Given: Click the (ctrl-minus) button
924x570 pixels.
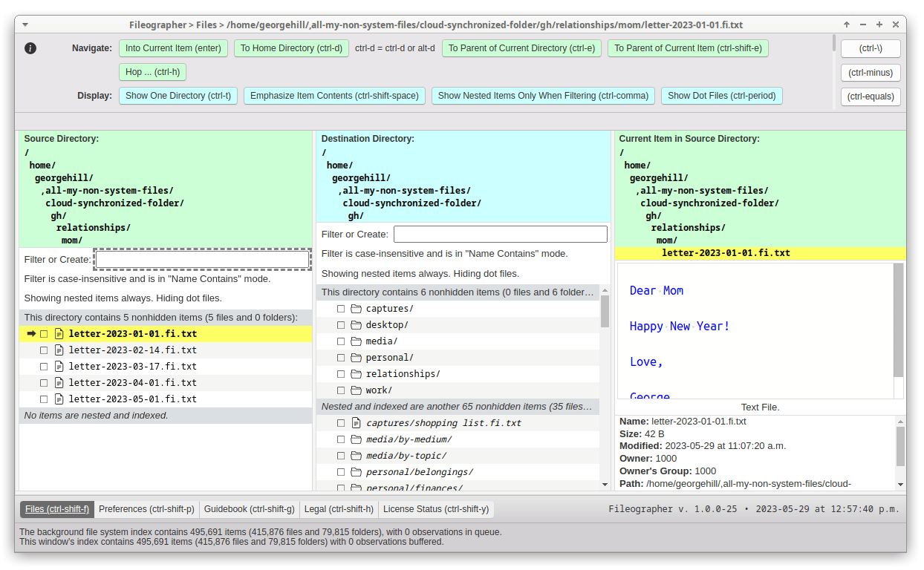Looking at the screenshot, I should click(x=871, y=73).
